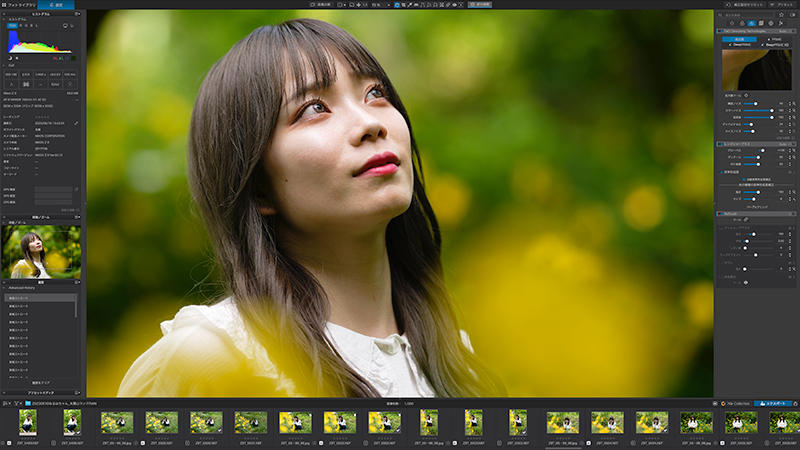800x450 pixels.
Task: Pick the denoising loupe placement tool
Action: click(x=746, y=95)
